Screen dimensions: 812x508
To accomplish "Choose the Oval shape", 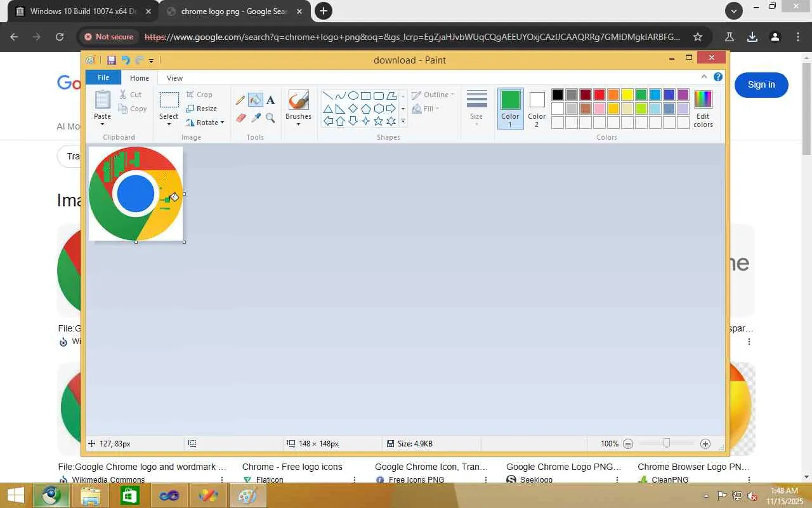I will [353, 96].
